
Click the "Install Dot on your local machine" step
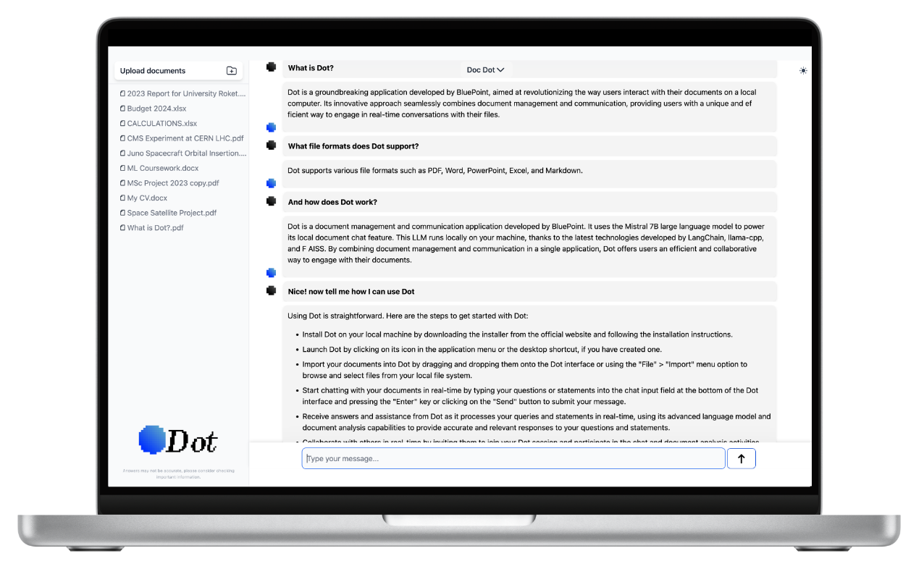518,334
